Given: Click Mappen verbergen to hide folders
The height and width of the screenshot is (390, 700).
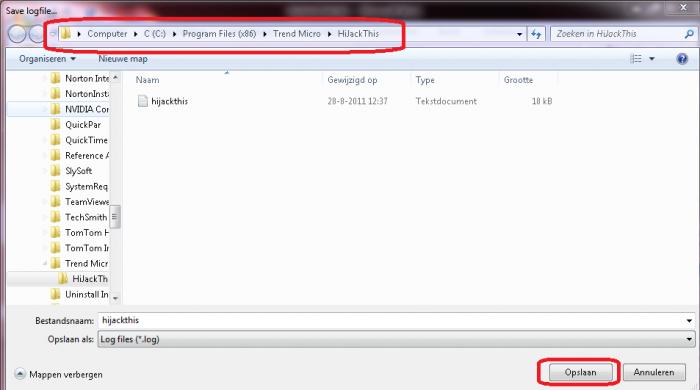Looking at the screenshot, I should (59, 374).
